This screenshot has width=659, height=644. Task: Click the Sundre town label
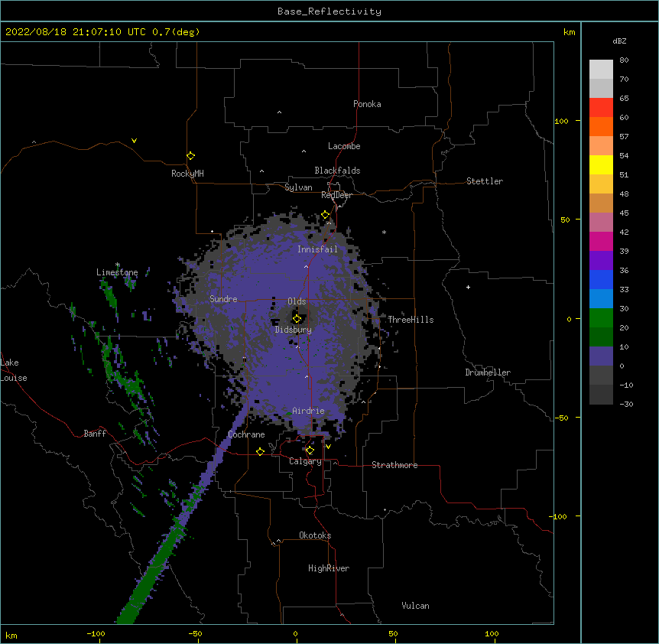point(223,299)
